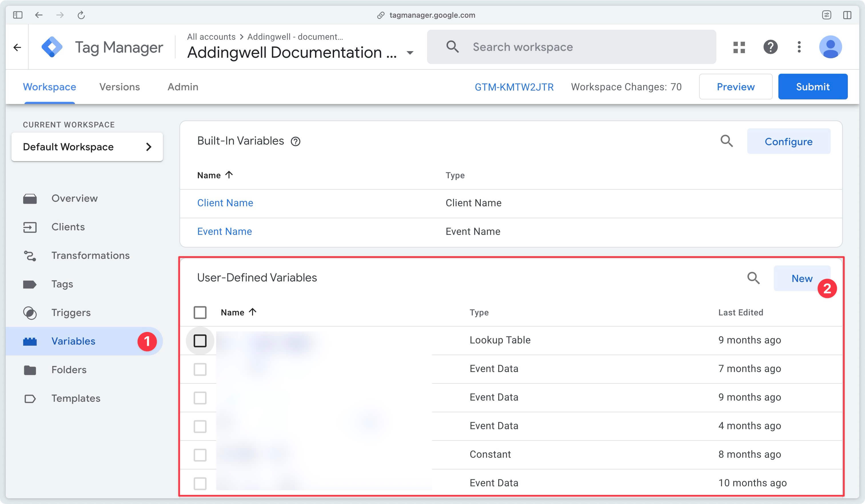This screenshot has height=504, width=865.
Task: Open the Google apps grid icon
Action: (739, 47)
